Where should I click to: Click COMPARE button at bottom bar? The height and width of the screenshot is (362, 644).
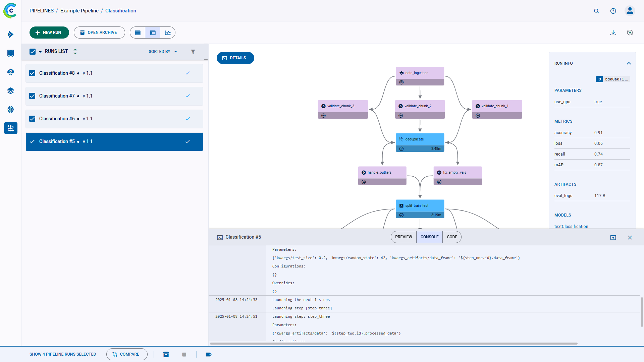click(x=126, y=354)
